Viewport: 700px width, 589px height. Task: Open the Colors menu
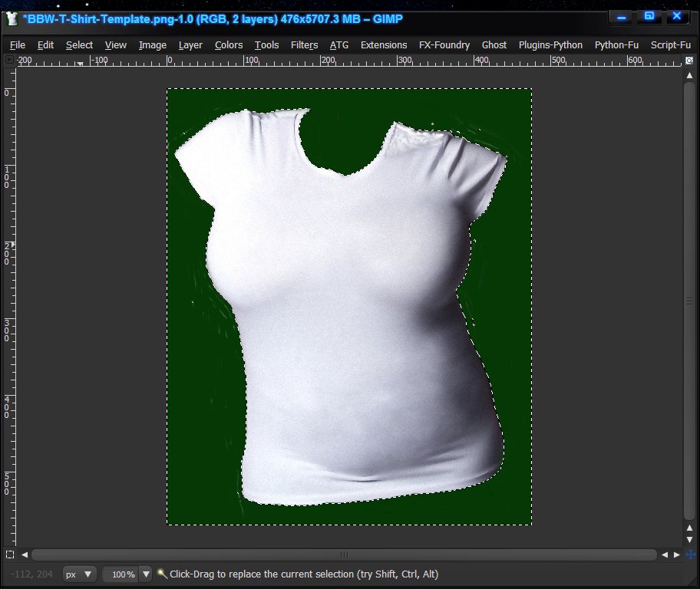(x=229, y=45)
